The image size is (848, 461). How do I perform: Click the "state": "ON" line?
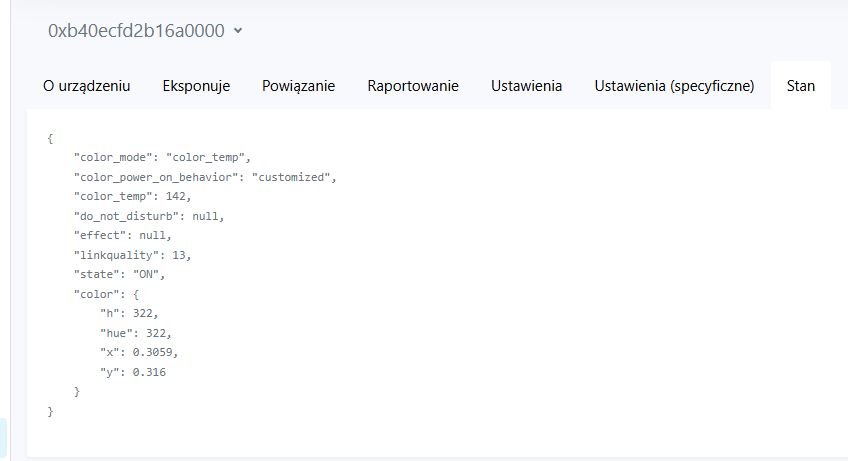coord(119,274)
